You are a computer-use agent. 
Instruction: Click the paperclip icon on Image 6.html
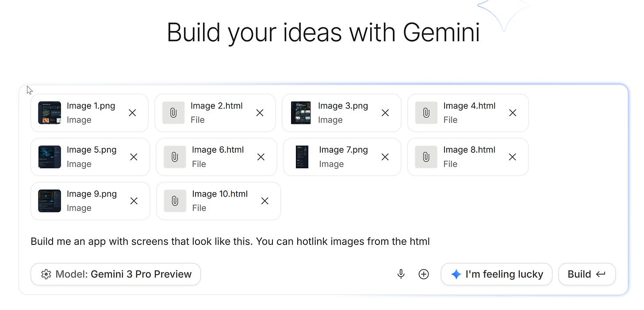tap(174, 157)
